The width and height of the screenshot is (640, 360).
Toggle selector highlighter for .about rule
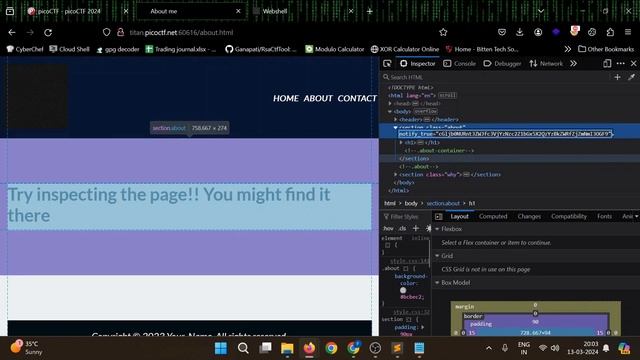[x=405, y=269]
